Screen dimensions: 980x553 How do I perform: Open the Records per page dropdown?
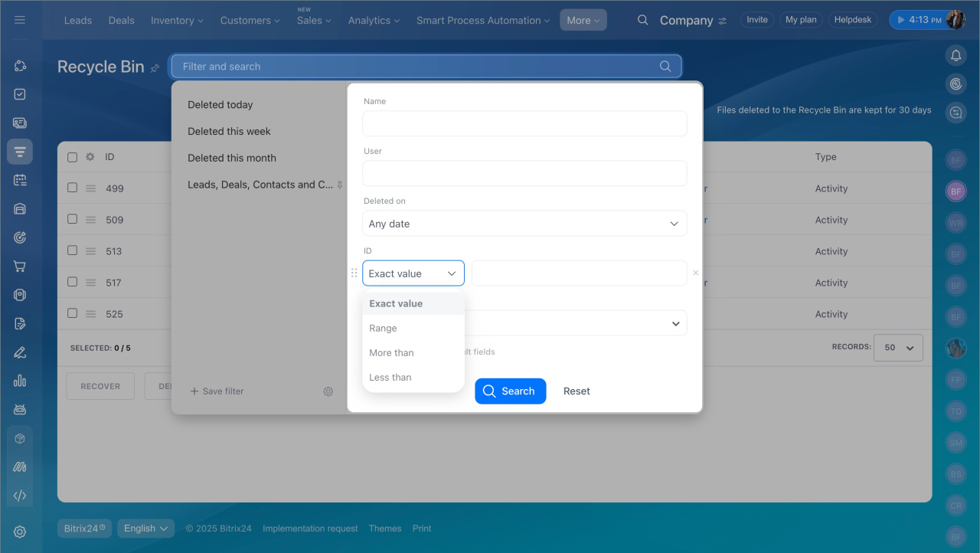point(900,348)
